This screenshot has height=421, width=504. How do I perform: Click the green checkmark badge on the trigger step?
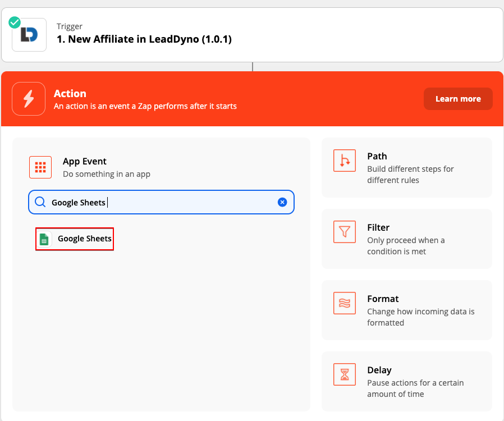point(15,22)
